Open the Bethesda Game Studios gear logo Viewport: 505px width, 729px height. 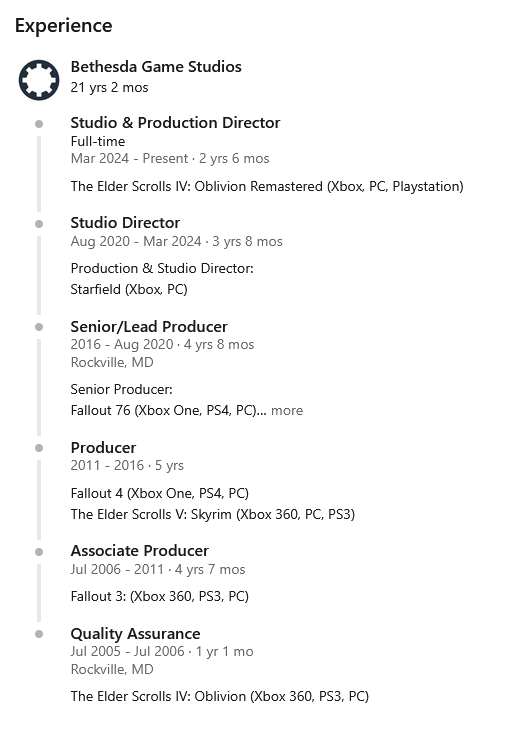coord(39,80)
